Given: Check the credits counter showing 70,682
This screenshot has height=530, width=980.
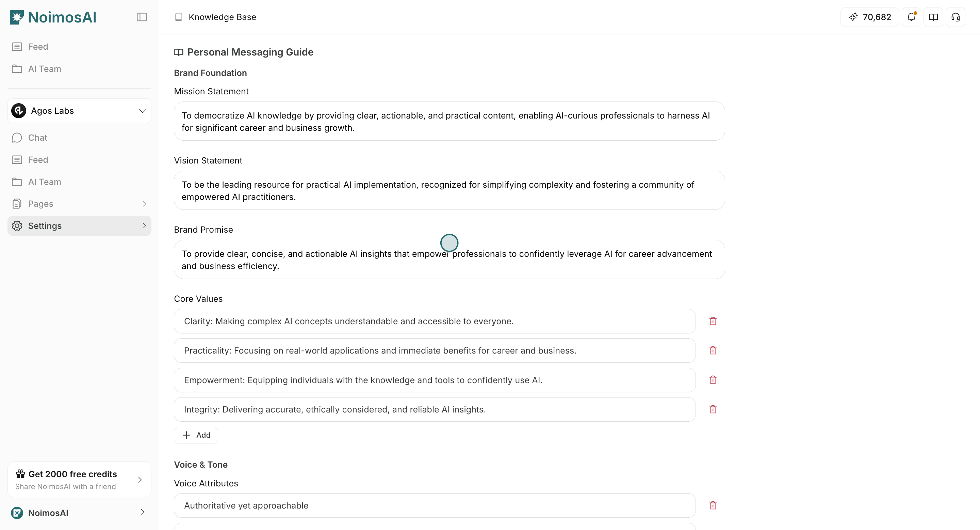Looking at the screenshot, I should tap(869, 17).
